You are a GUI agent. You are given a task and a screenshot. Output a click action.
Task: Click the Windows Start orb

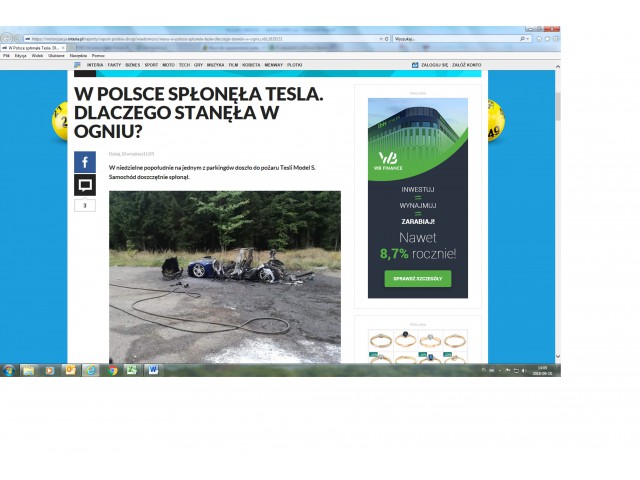tap(9, 370)
